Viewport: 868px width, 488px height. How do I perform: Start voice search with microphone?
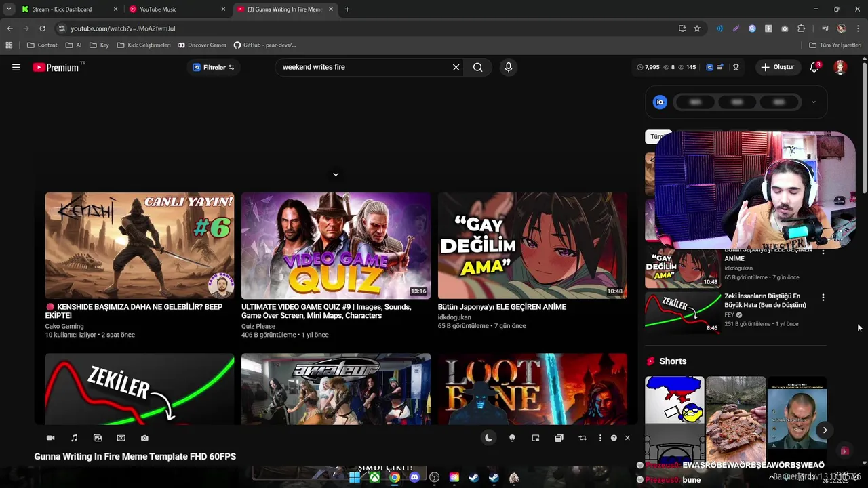coord(508,67)
